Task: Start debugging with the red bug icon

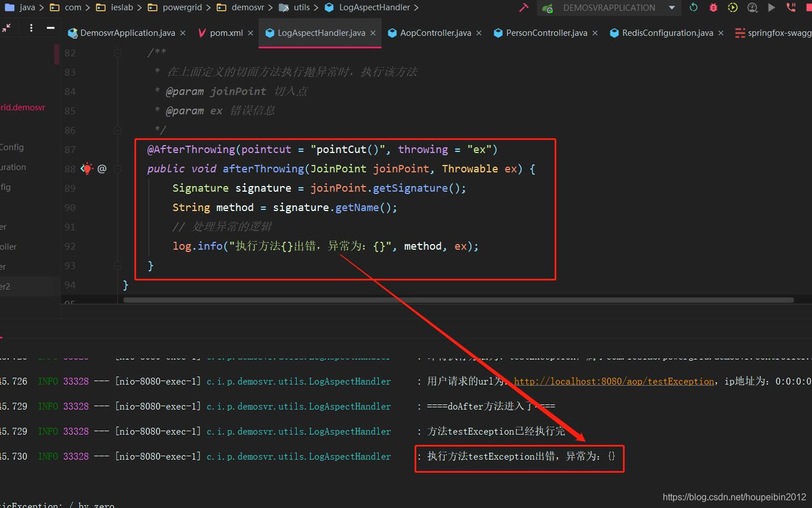Action: click(713, 7)
